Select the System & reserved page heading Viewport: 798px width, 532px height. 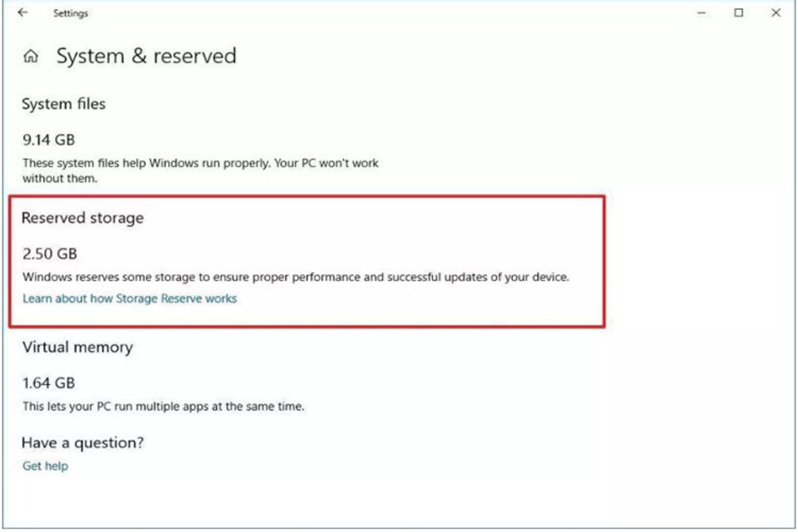click(146, 56)
